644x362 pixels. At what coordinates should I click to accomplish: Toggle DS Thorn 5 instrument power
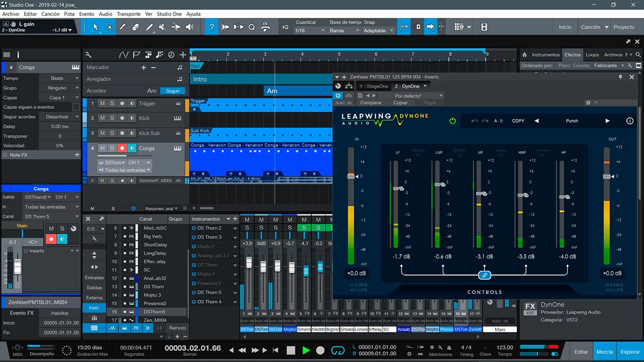pyautogui.click(x=194, y=292)
